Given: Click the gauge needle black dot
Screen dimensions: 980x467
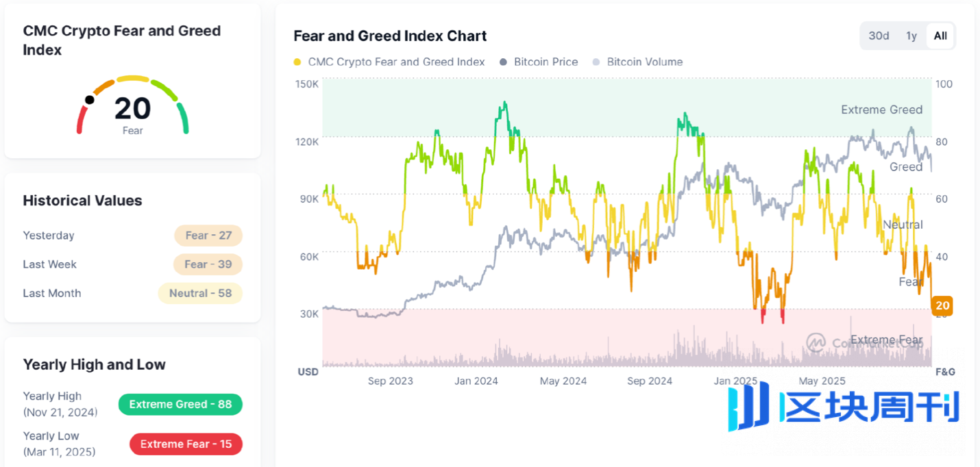Looking at the screenshot, I should pyautogui.click(x=90, y=100).
